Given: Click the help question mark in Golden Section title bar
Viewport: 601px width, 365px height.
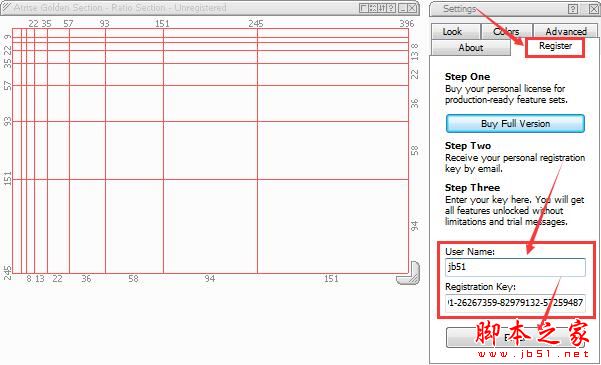Looking at the screenshot, I should point(391,8).
